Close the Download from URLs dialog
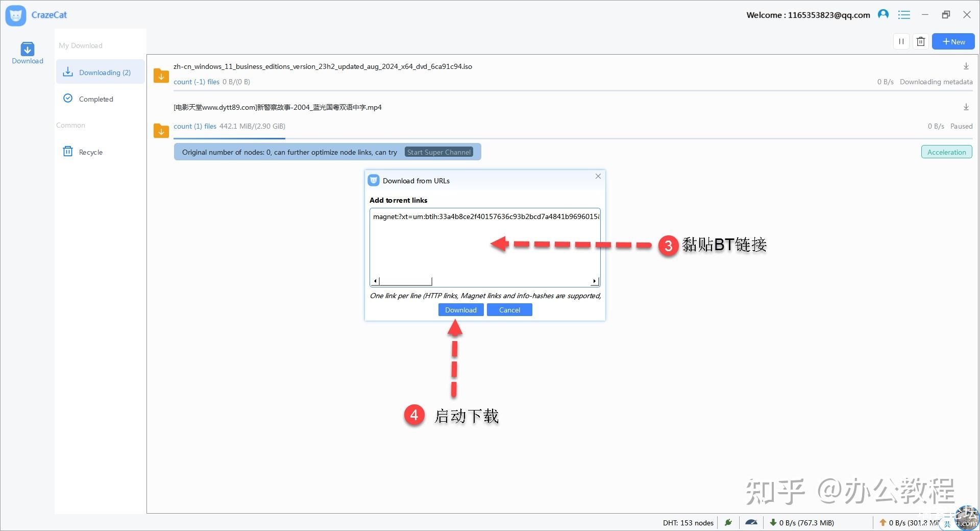The image size is (980, 531). coord(598,176)
